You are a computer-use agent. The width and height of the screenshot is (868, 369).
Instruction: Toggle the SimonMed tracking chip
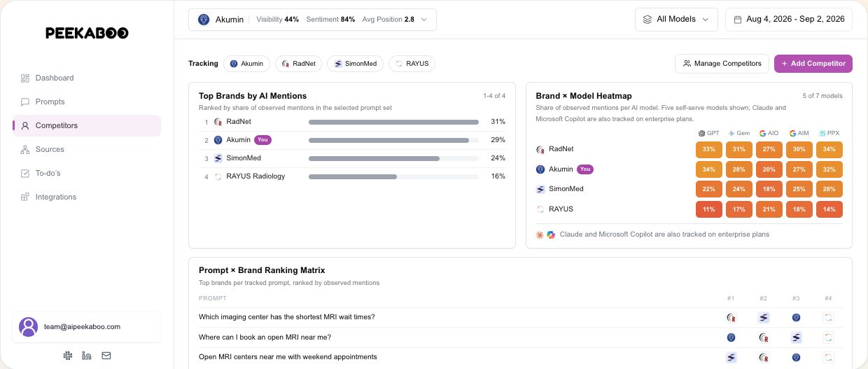click(x=356, y=64)
